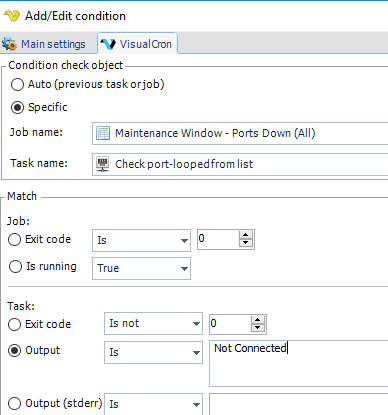The width and height of the screenshot is (388, 415).
Task: Select the Is running radio option
Action: (x=15, y=266)
